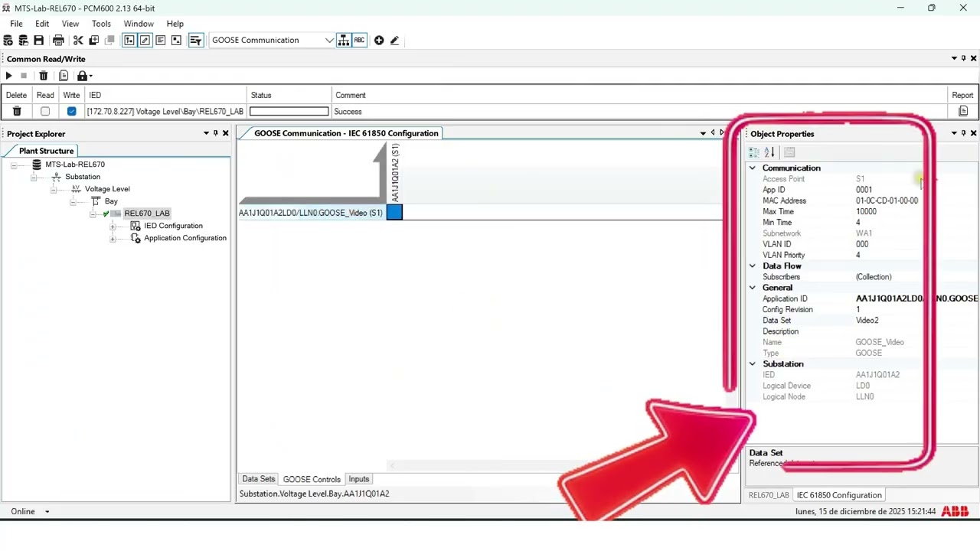Click the Alphabetical sort icon in Object Properties
This screenshot has width=980, height=551.
(769, 152)
